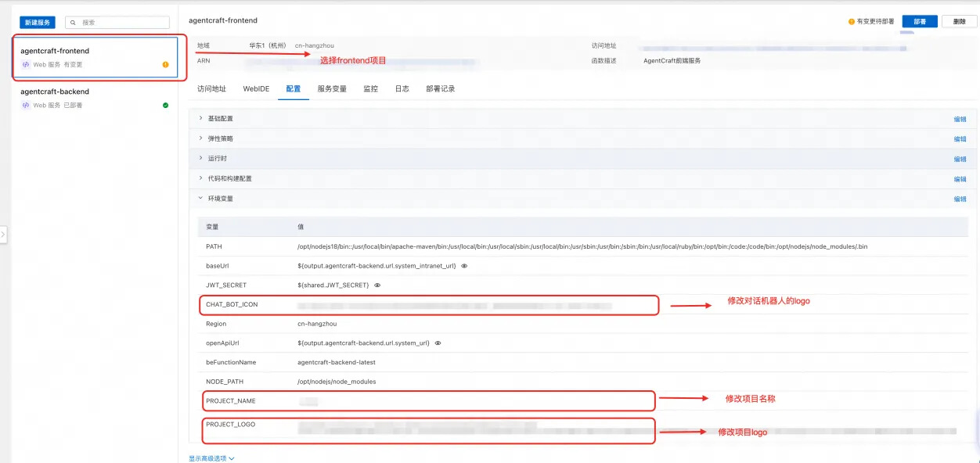
Task: Reveal the baseUrl value with the eye icon
Action: [x=464, y=266]
